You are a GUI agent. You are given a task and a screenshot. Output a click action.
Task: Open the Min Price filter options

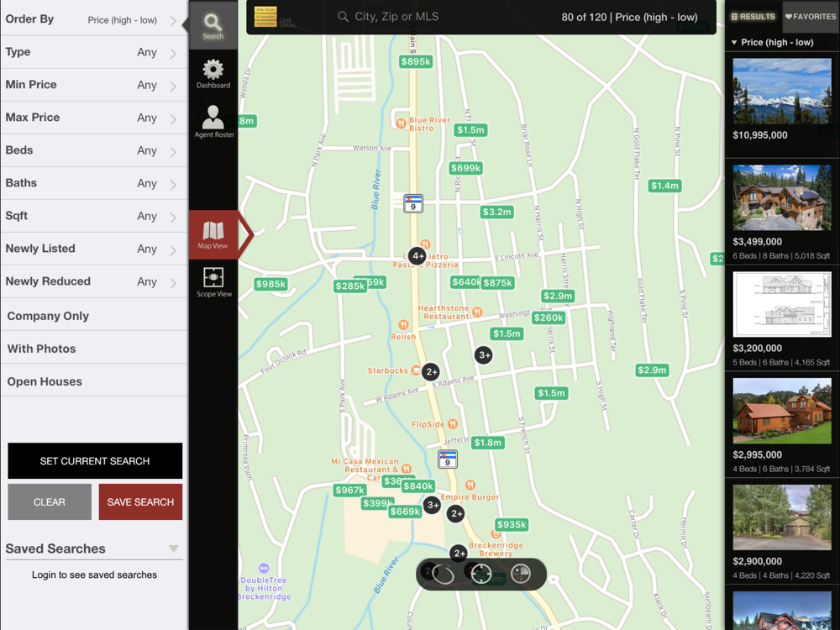(x=94, y=85)
